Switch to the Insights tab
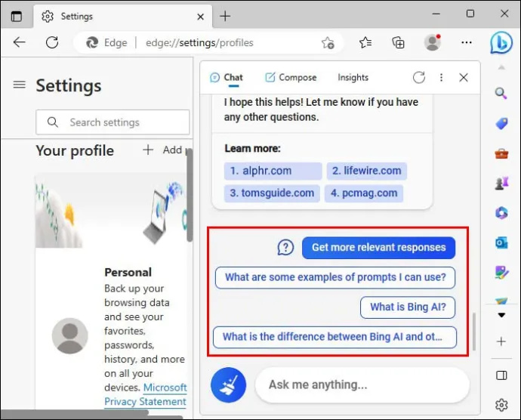Screen dimensions: 521x420 (x=353, y=78)
